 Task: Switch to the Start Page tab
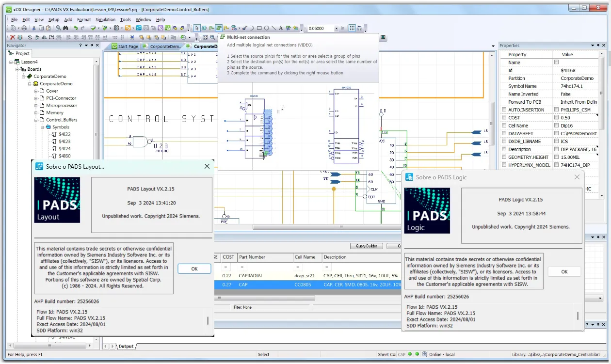tap(125, 47)
